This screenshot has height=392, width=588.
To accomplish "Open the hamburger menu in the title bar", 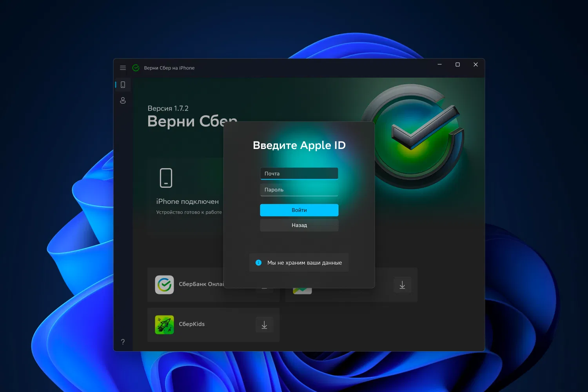I will 123,68.
